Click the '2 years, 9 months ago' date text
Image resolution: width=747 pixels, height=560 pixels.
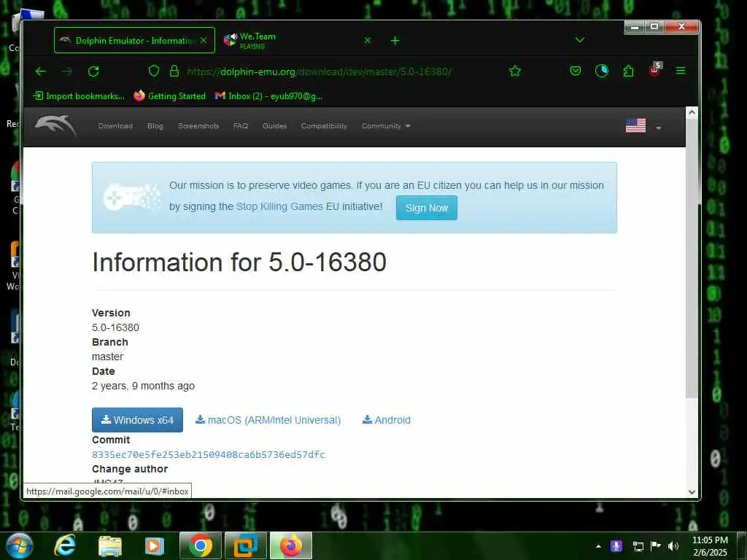(x=143, y=386)
